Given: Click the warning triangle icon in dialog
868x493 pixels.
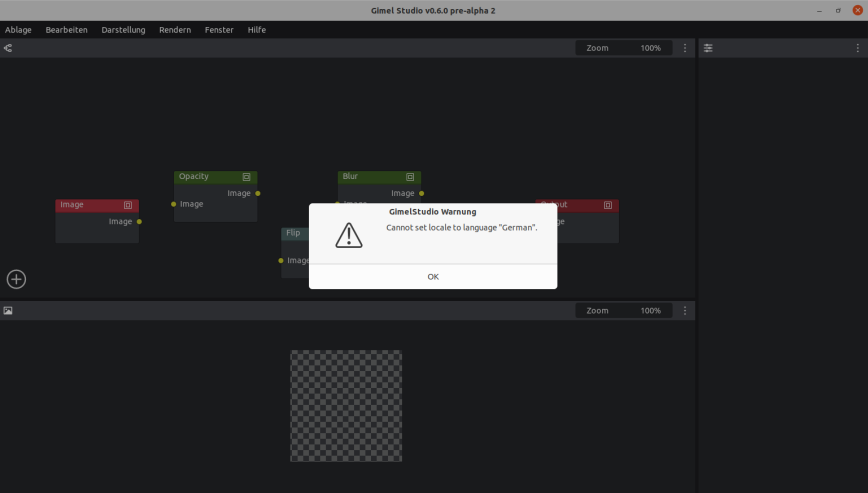Looking at the screenshot, I should pos(349,235).
